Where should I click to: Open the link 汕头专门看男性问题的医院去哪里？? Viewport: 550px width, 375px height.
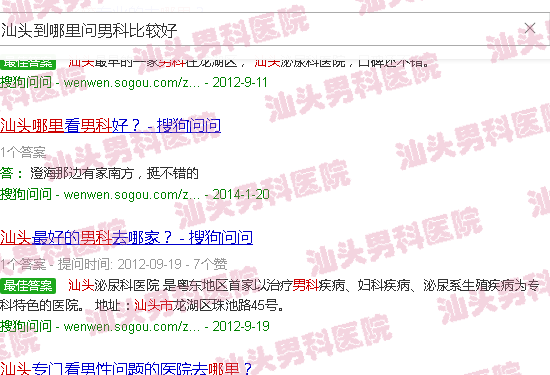point(126,368)
